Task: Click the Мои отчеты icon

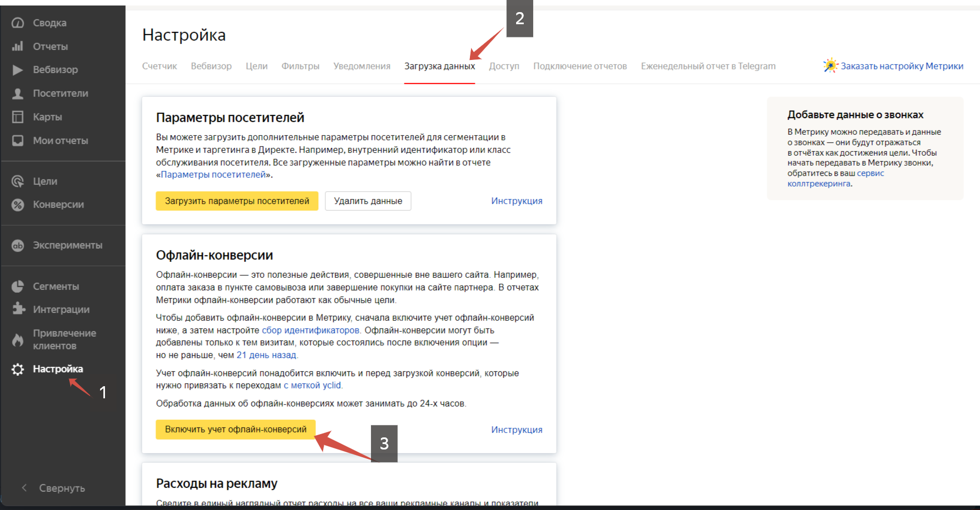Action: click(18, 140)
